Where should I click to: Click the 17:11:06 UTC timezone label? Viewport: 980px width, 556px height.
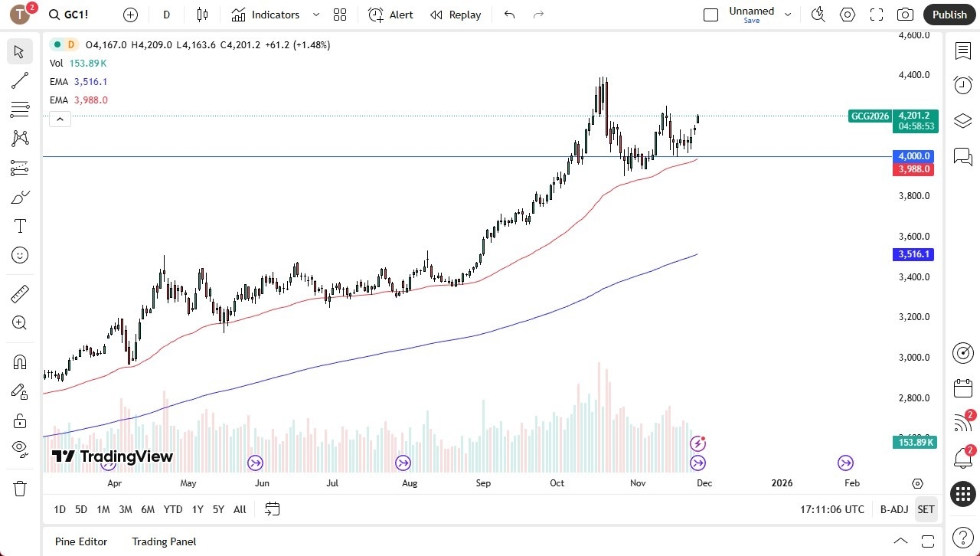coord(831,509)
